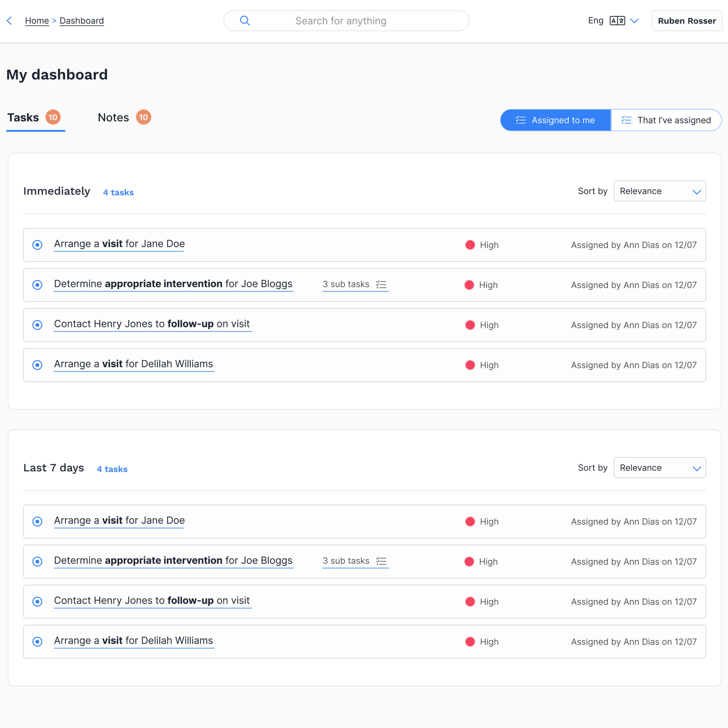
Task: Select radio for Henry Jones follow-up under Immediately
Action: click(x=37, y=325)
